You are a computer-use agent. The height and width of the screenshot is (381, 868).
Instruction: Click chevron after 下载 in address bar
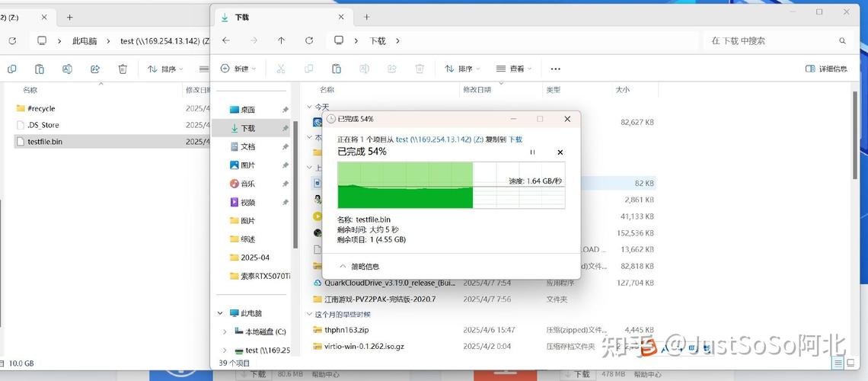pyautogui.click(x=397, y=40)
